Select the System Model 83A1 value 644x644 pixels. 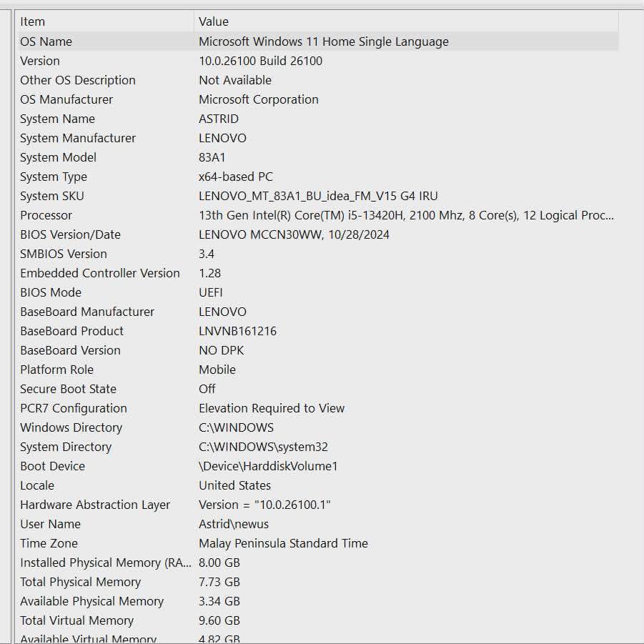[211, 157]
